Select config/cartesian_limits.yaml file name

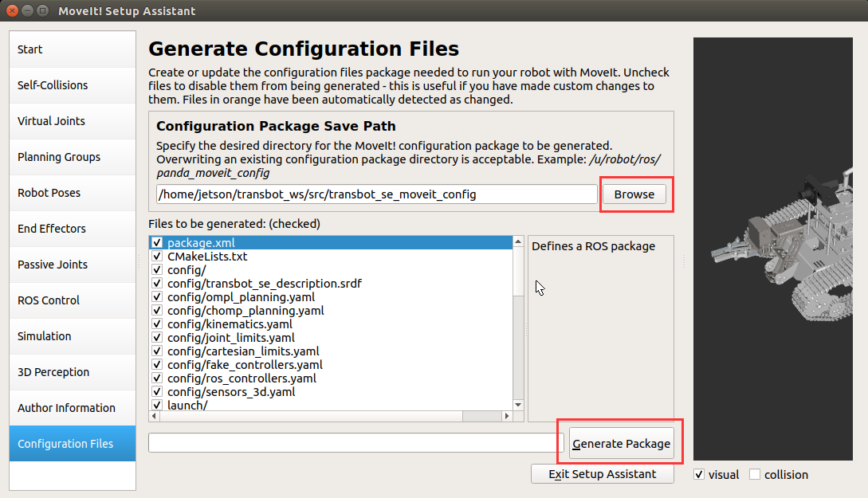click(243, 351)
